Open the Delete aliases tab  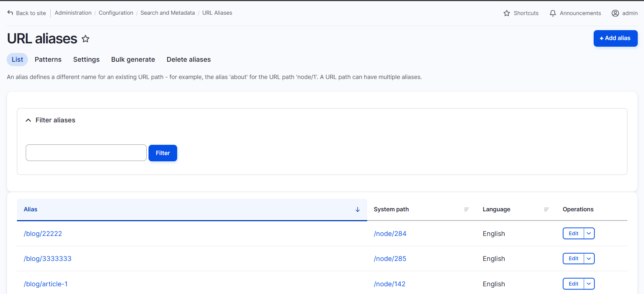click(x=189, y=60)
